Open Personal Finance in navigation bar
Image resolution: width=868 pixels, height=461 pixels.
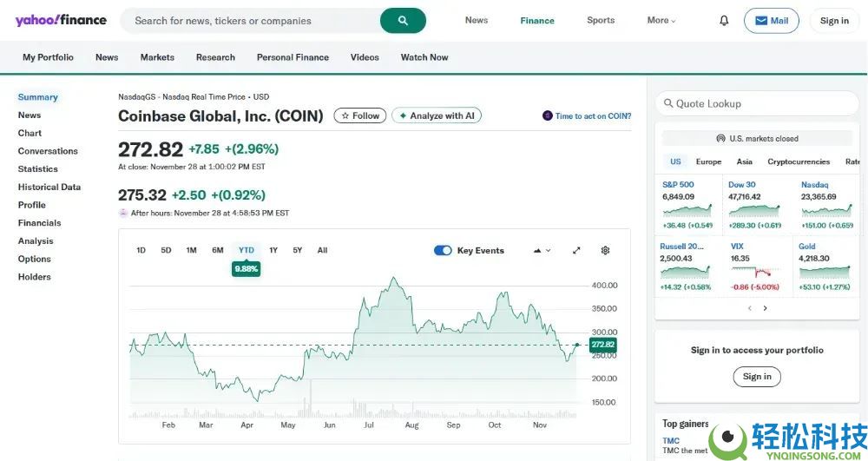[293, 57]
